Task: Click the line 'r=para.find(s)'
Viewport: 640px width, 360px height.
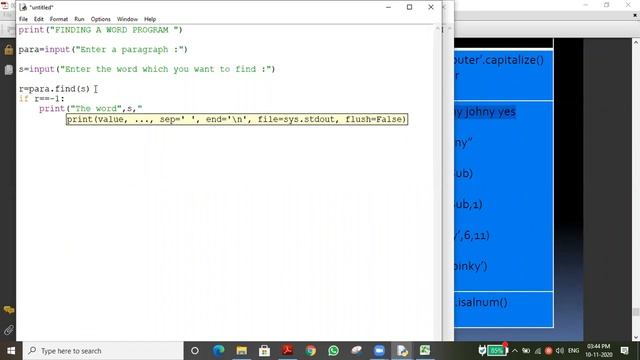Action: point(54,89)
